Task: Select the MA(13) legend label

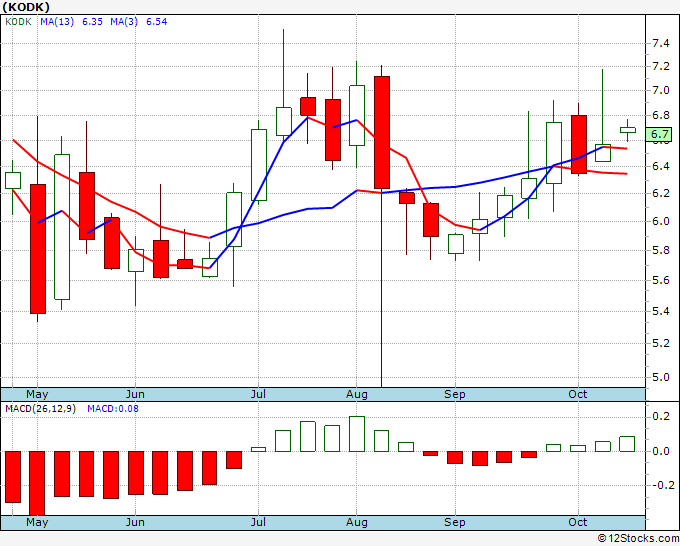Action: coord(57,22)
